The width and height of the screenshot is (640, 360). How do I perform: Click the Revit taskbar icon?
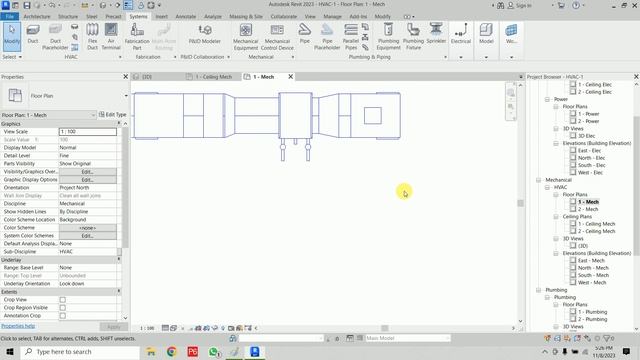coord(255,351)
